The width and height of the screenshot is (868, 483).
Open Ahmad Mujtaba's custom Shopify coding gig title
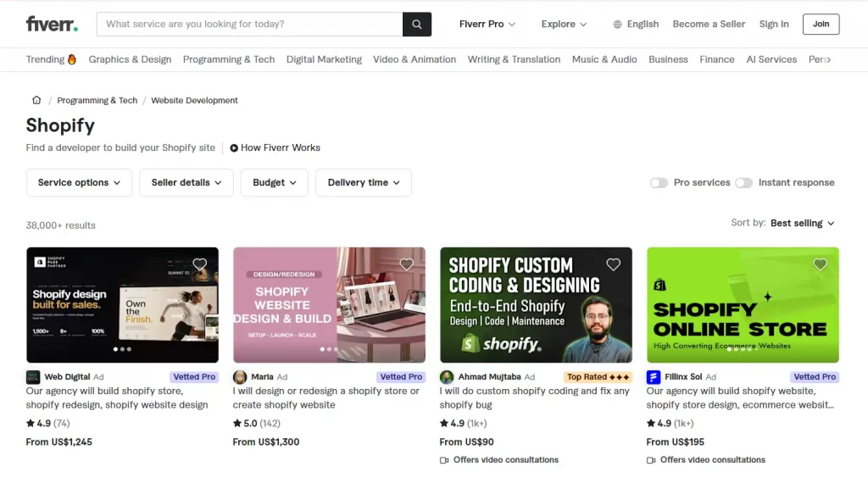pyautogui.click(x=534, y=397)
